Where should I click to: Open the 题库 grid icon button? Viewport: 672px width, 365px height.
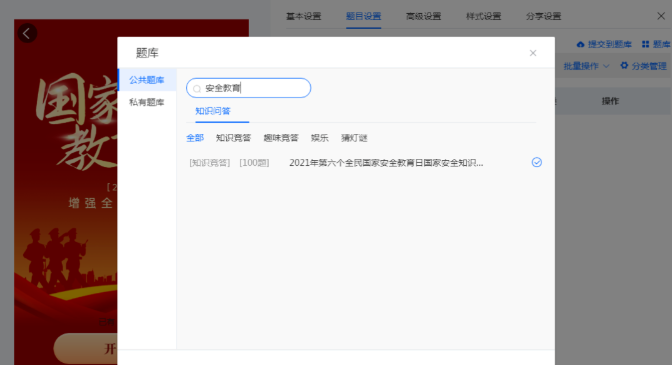tap(656, 44)
